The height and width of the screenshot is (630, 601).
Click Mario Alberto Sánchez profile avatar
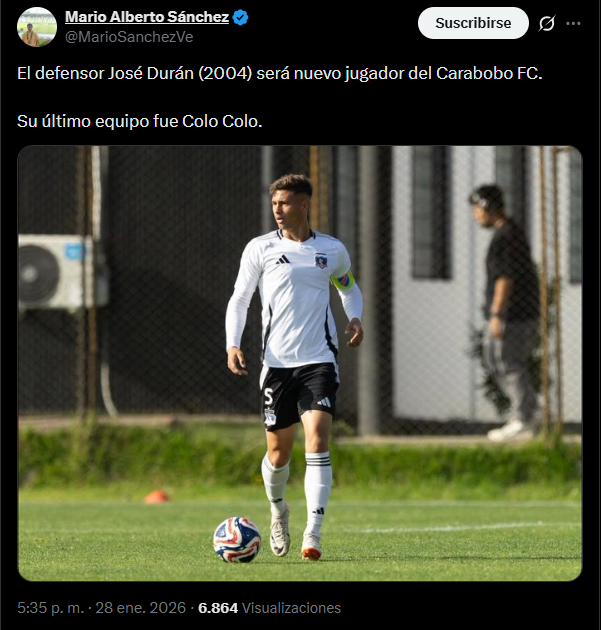point(37,27)
